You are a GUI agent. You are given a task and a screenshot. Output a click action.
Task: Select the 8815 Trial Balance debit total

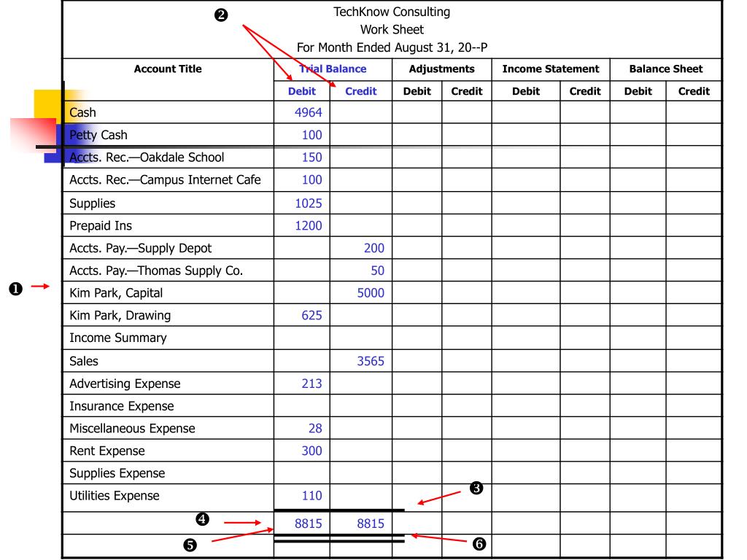309,524
